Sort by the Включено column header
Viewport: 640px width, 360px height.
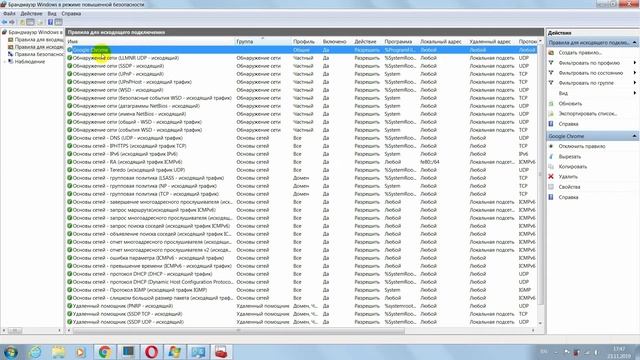pyautogui.click(x=337, y=42)
